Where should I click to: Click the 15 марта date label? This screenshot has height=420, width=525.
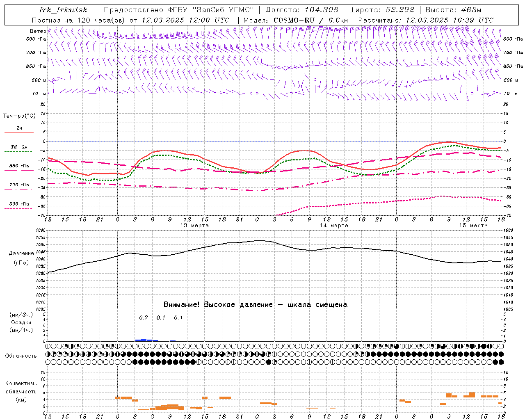coord(473,225)
